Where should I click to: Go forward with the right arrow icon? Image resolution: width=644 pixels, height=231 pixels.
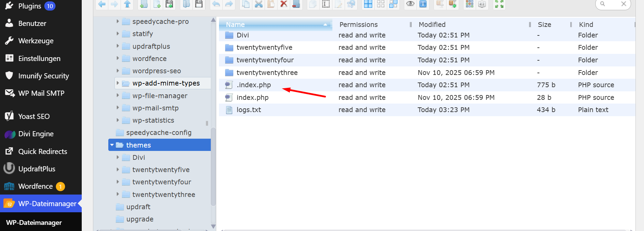point(114,4)
